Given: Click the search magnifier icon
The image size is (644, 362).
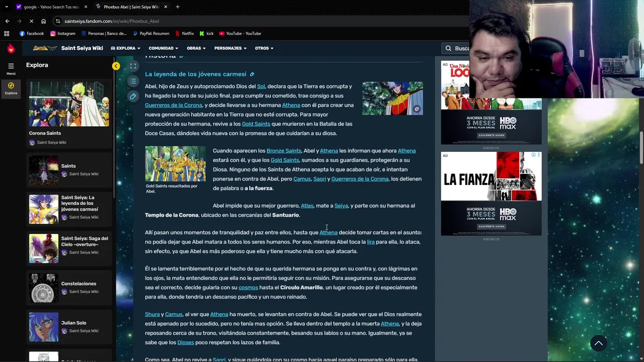Looking at the screenshot, I should click(x=448, y=48).
